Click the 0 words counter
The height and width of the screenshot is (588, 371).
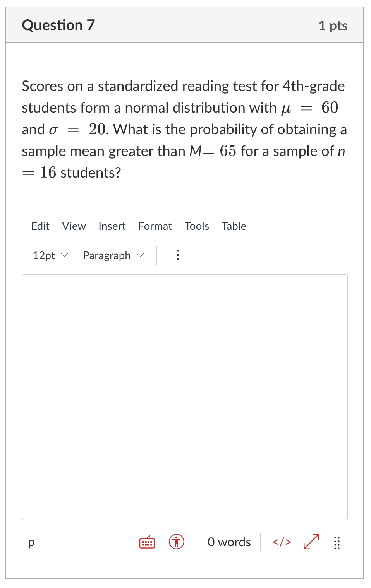[x=229, y=542]
